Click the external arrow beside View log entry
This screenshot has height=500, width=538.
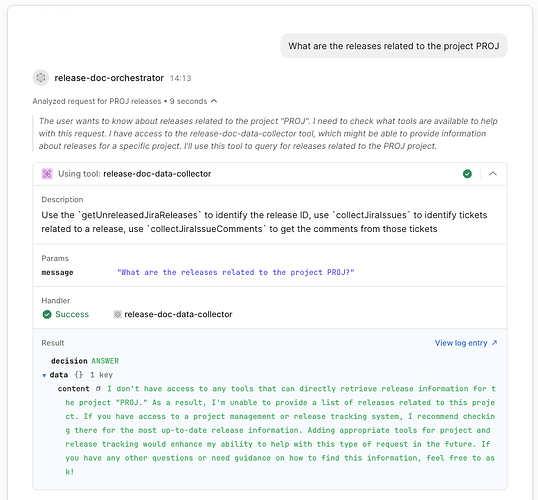click(494, 342)
